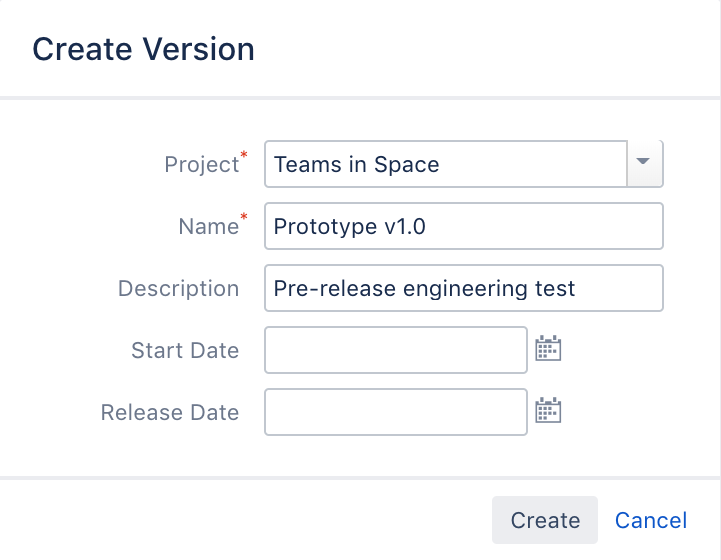Open the Start Date calendar picker
721x560 pixels.
[548, 349]
